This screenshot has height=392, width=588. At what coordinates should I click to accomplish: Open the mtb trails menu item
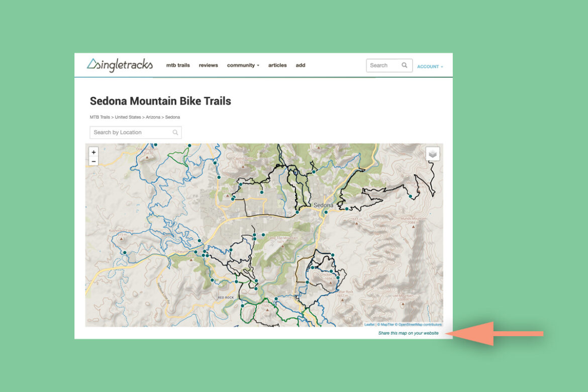pyautogui.click(x=178, y=65)
